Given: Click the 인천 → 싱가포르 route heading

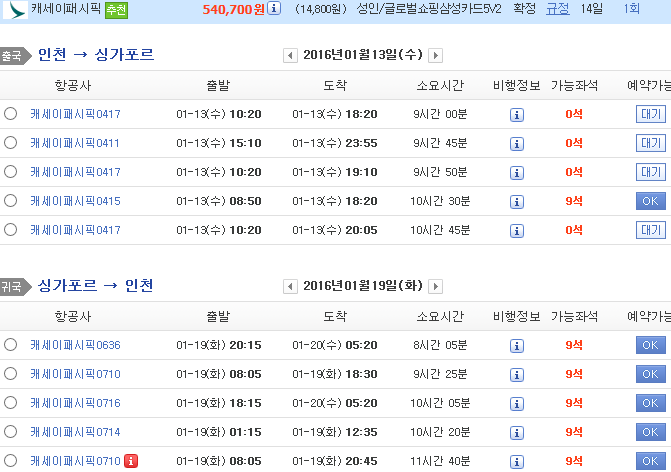Looking at the screenshot, I should 96,55.
